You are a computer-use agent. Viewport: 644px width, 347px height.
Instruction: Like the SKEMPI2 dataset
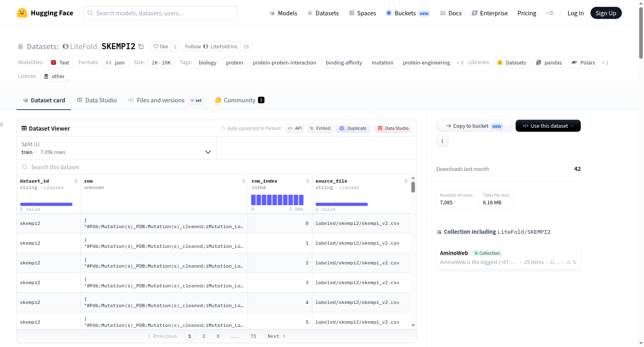point(161,46)
